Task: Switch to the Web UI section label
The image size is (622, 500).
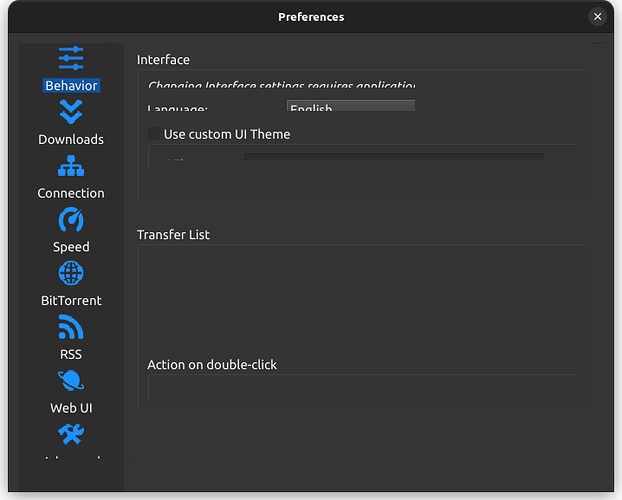Action: pos(71,408)
